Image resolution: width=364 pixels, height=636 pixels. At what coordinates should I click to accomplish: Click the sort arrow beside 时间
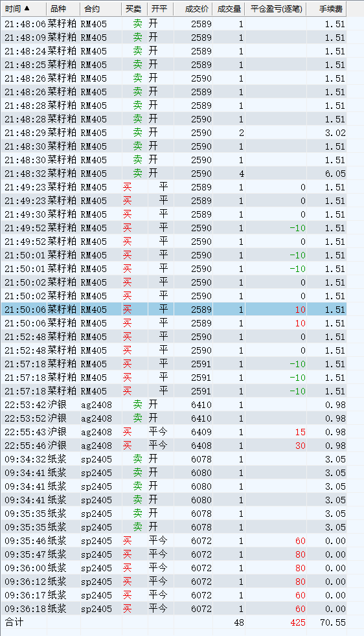(x=27, y=8)
